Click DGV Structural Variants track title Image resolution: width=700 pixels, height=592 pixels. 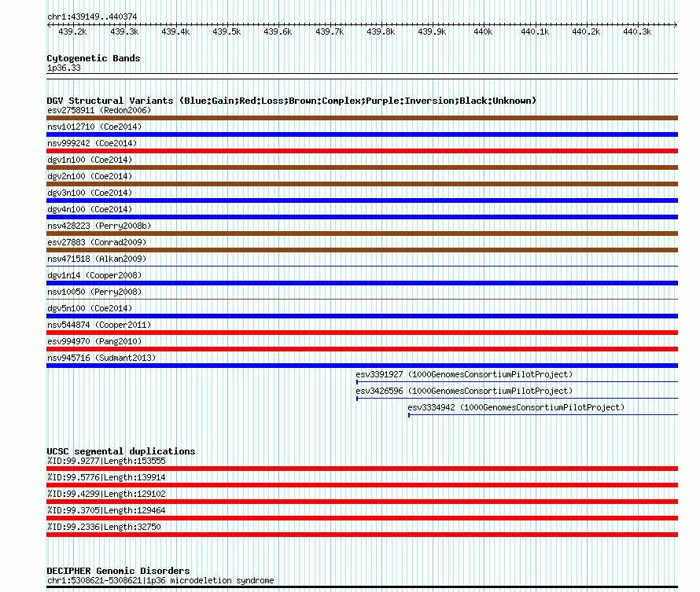292,101
